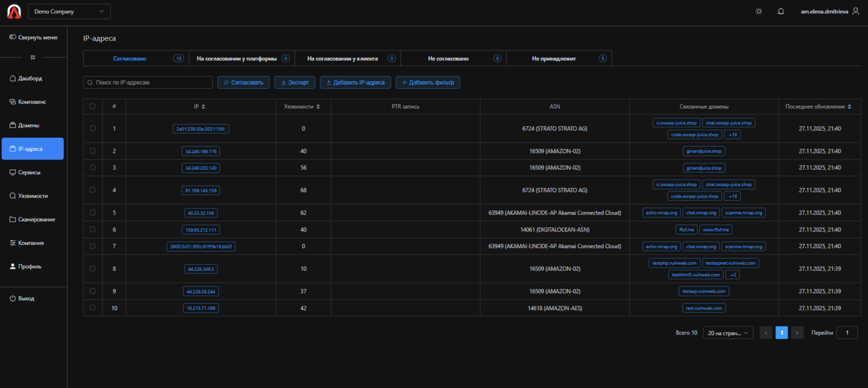This screenshot has width=868, height=388.
Task: Open Комплаенс in the sidebar
Action: tap(33, 102)
